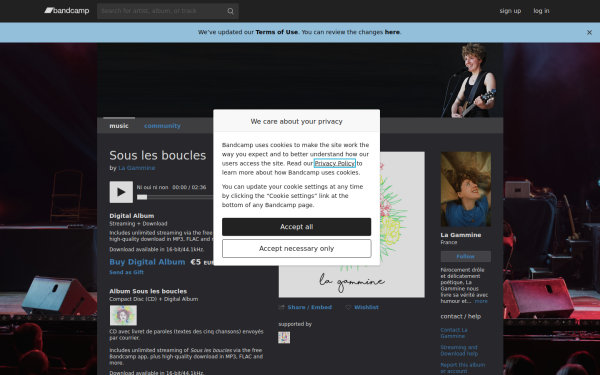The width and height of the screenshot is (600, 375).
Task: Open Privacy Policy link in cookie dialog
Action: (334, 163)
